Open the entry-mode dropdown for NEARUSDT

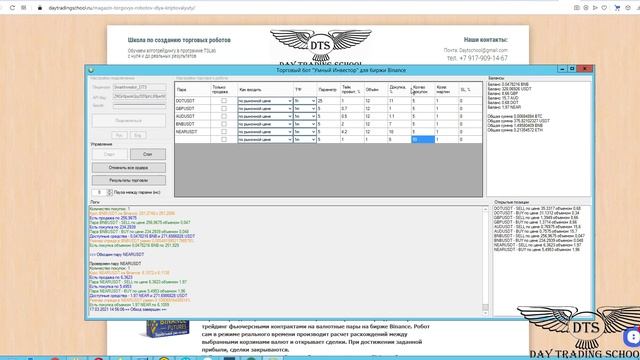click(x=265, y=132)
